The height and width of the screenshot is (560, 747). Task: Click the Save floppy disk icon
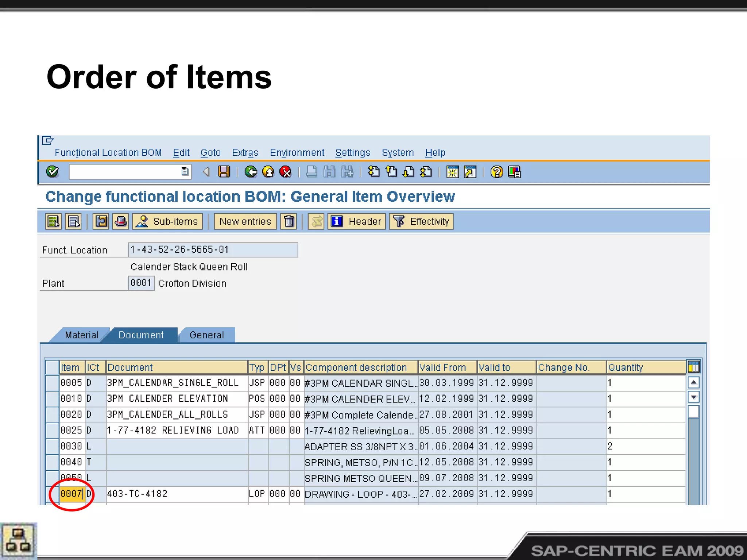(x=224, y=171)
